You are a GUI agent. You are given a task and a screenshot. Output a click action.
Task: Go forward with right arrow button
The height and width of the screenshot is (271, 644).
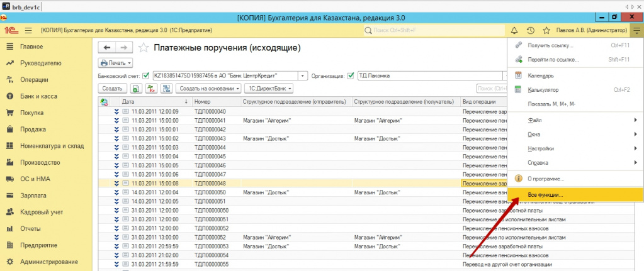click(x=124, y=48)
